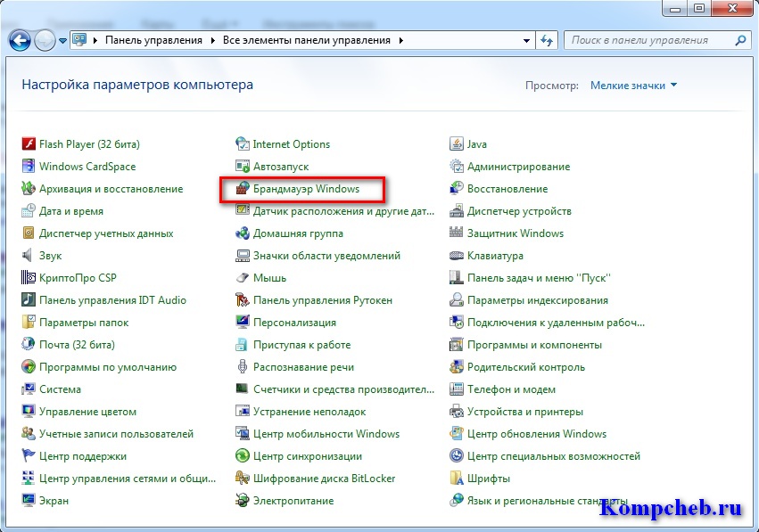Open Датчик расположения и другие датчики link
Image resolution: width=759 pixels, height=532 pixels.
point(343,211)
